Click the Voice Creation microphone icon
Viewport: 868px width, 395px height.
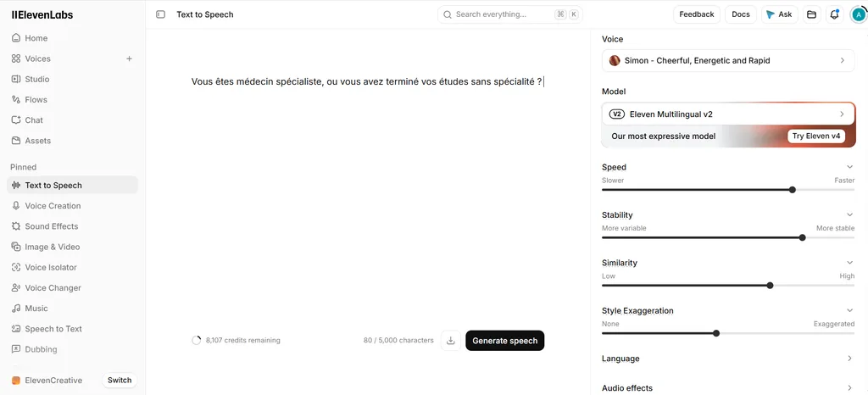[x=16, y=206]
